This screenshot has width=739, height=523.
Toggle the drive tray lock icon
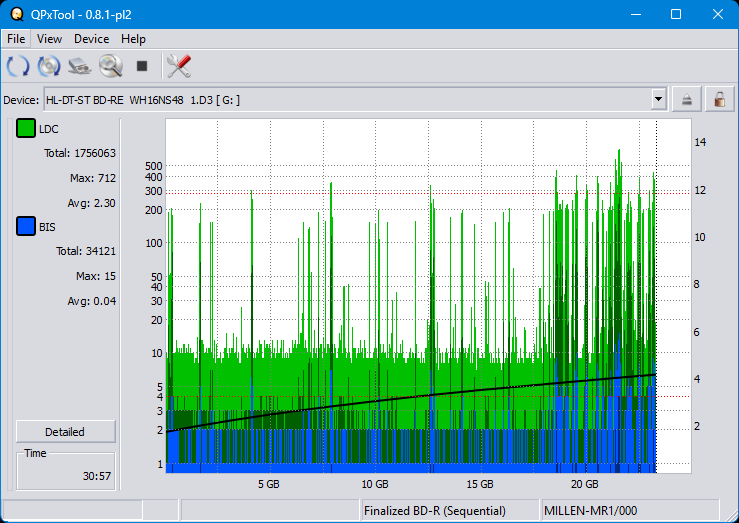pyautogui.click(x=718, y=99)
